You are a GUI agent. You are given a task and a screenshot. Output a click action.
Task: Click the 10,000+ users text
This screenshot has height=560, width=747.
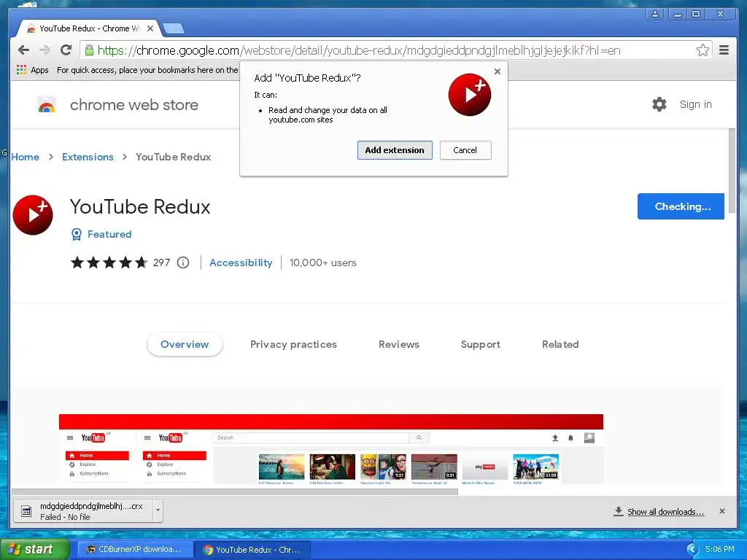(323, 262)
